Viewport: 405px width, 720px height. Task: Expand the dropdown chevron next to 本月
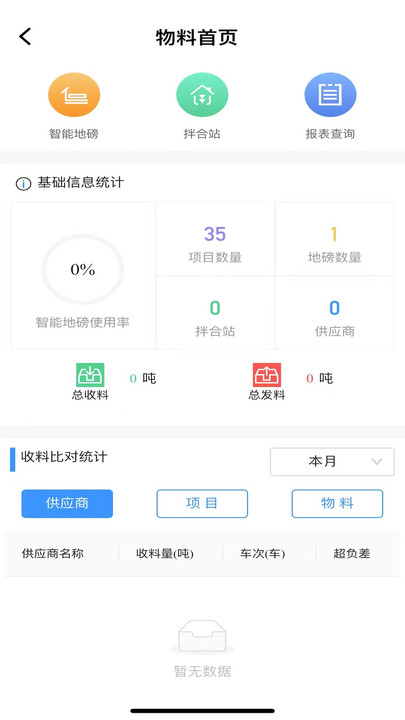tap(377, 462)
